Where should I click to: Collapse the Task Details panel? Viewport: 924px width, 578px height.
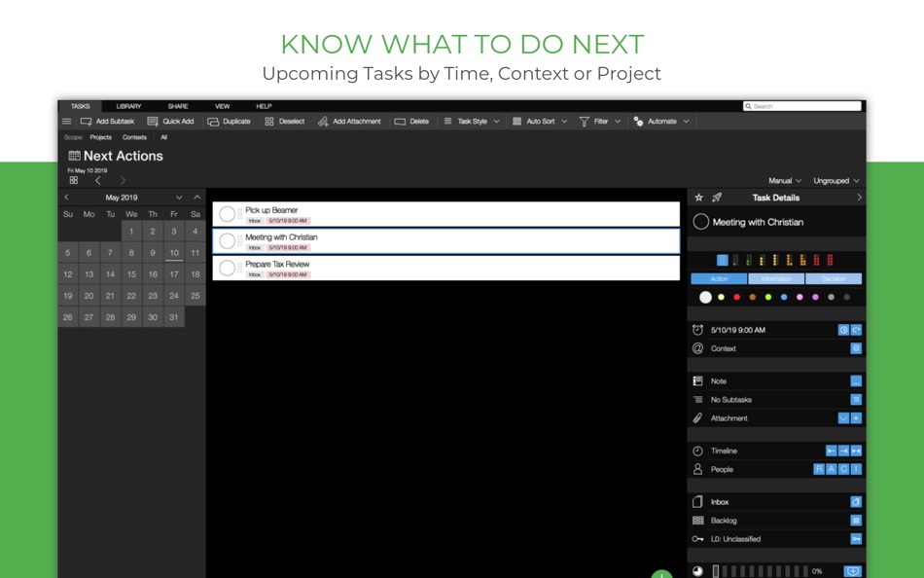pos(859,198)
